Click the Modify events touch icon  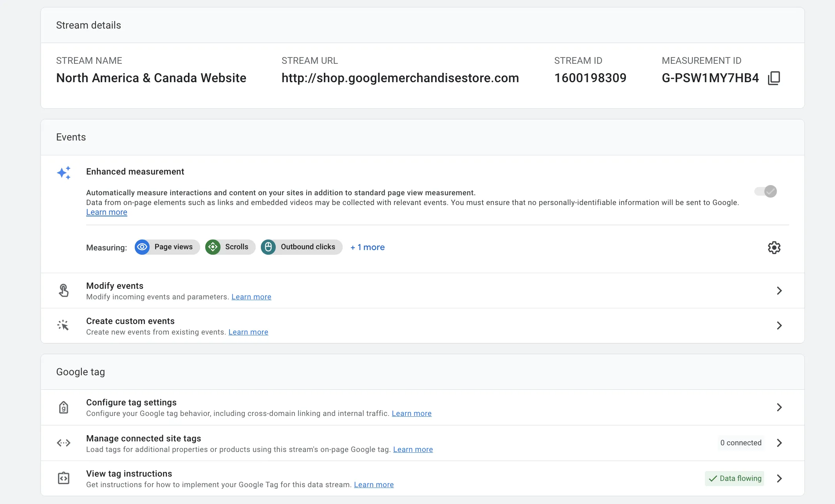point(64,290)
